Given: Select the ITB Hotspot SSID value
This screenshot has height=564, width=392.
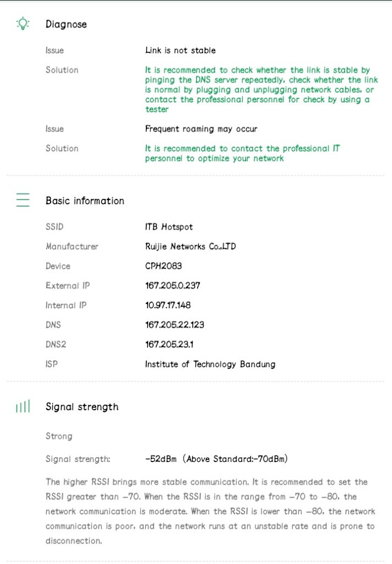Looking at the screenshot, I should point(169,227).
